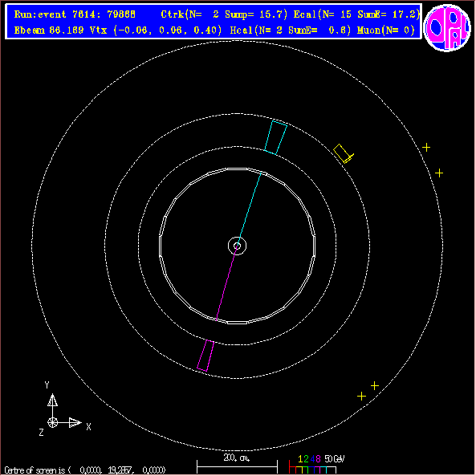Click the small yellow hadron calorimeter cluster
Image resolution: width=476 pixels, height=476 pixels.
coord(344,153)
